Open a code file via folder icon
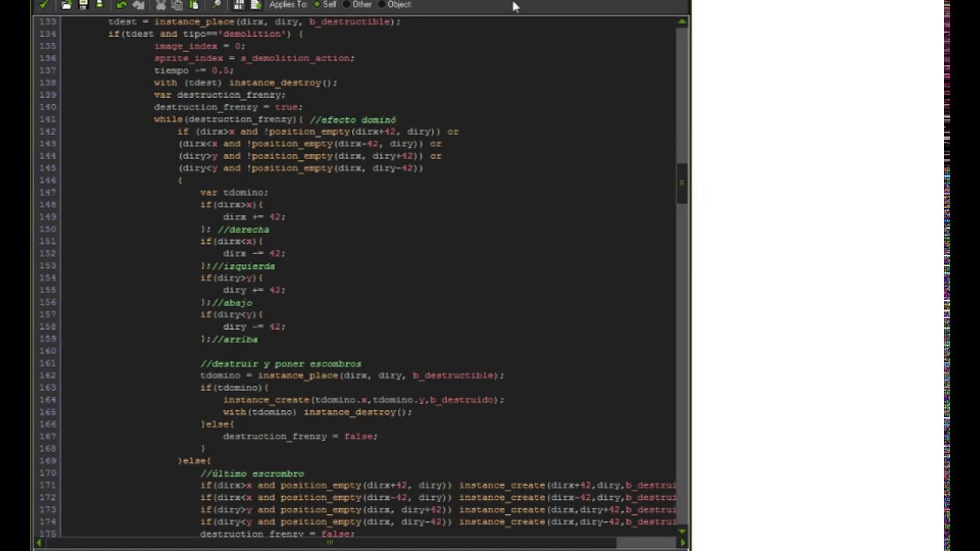The width and height of the screenshot is (980, 551). (x=67, y=5)
